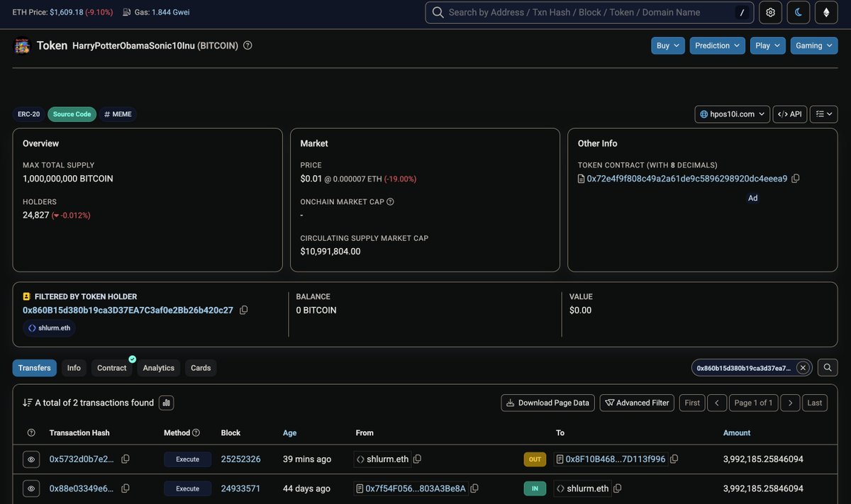Toggle the Age column format
Image resolution: width=851 pixels, height=504 pixels.
[x=289, y=432]
